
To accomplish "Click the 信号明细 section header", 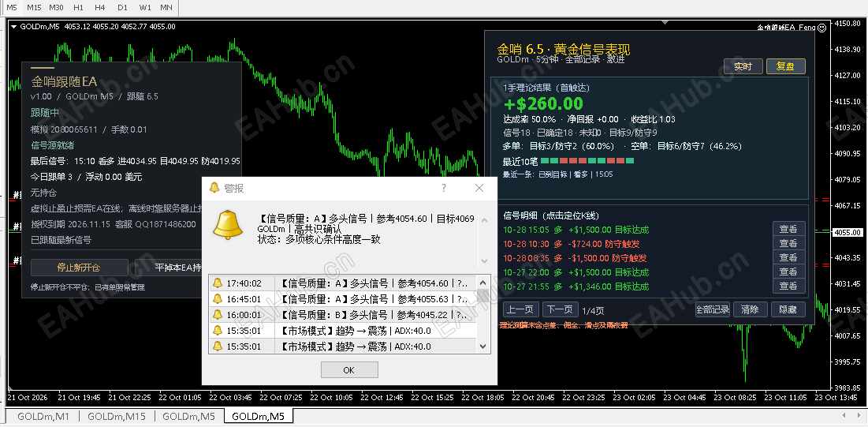I will 551,215.
